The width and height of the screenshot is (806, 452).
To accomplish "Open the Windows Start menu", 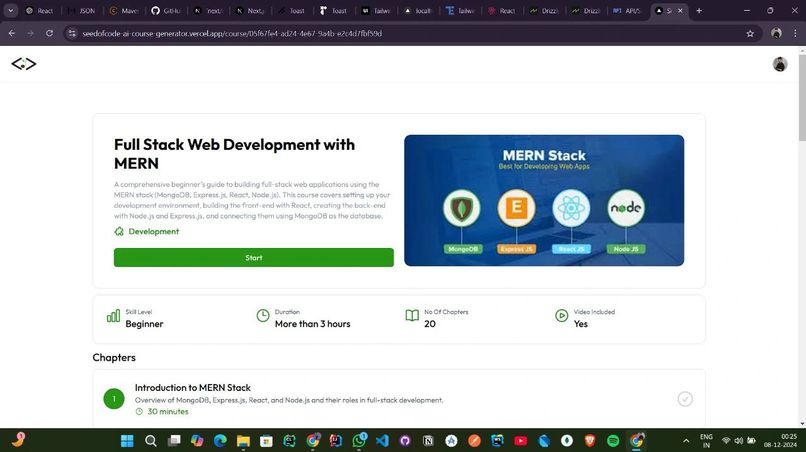I will click(x=127, y=441).
